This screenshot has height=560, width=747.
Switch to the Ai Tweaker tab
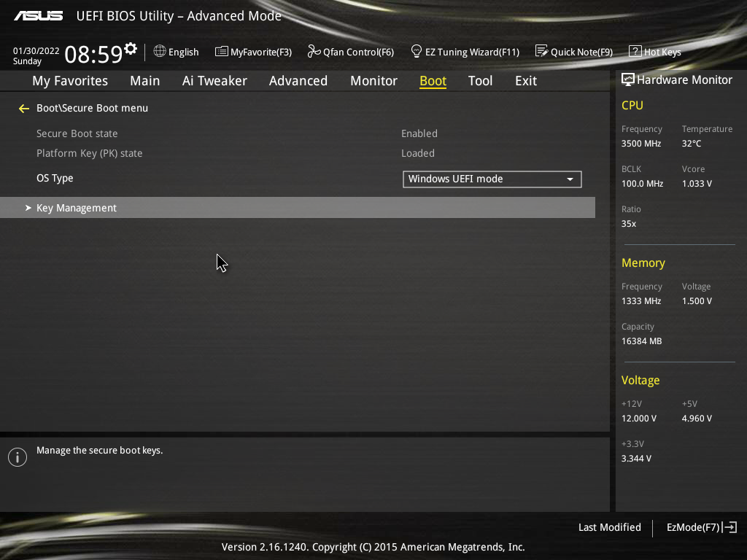click(x=214, y=81)
